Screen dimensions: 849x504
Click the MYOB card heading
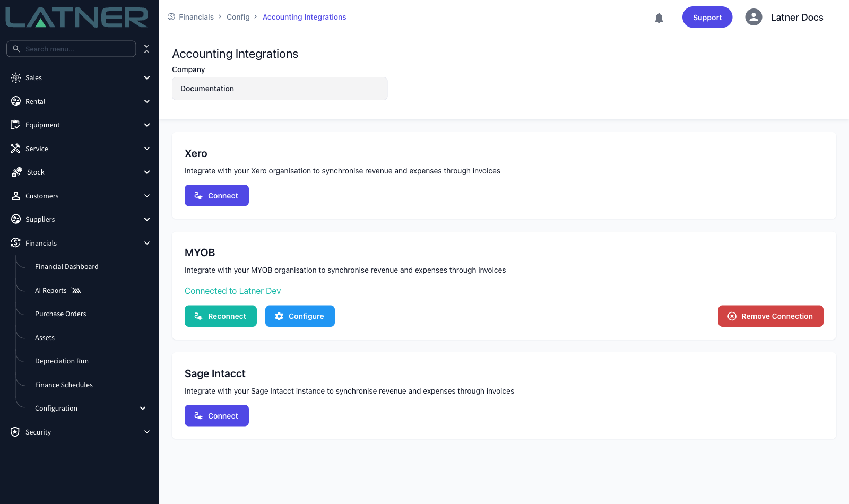coord(200,253)
